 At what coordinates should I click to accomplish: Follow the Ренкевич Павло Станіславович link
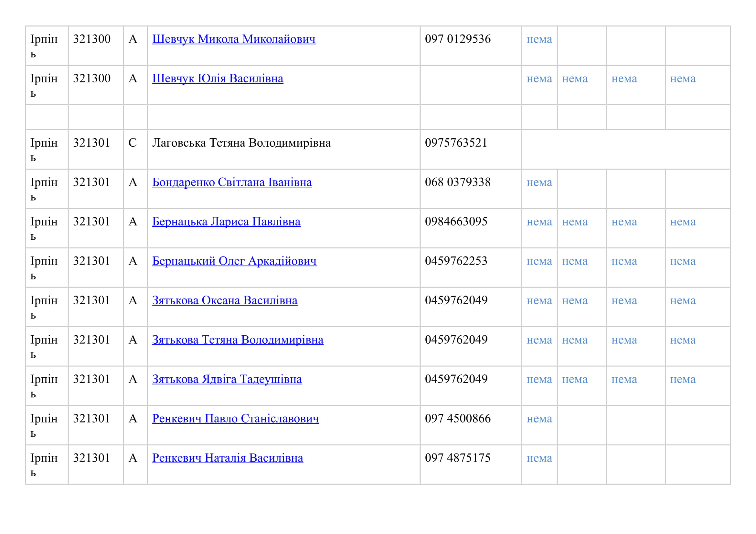[235, 419]
